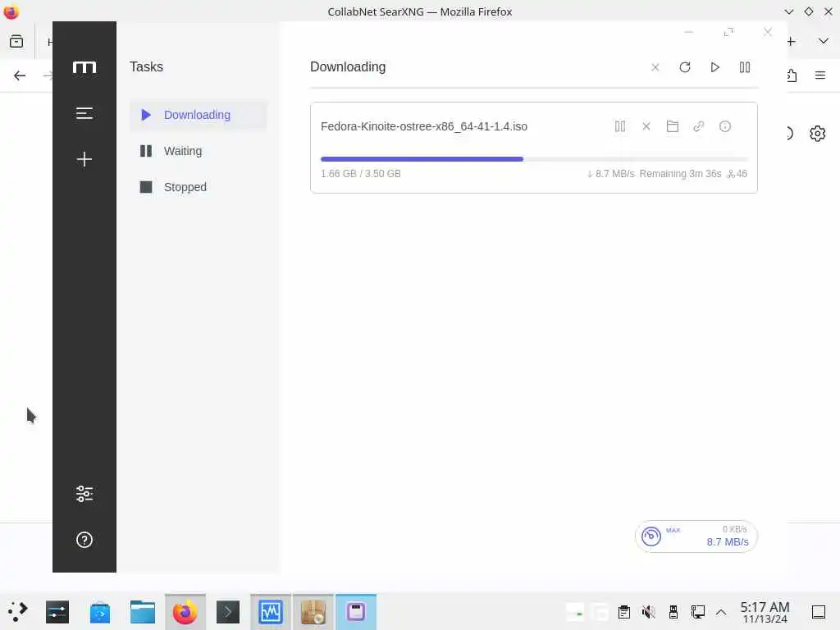Click the 8.7 MB/s speed in task card
840x630 pixels.
(614, 174)
